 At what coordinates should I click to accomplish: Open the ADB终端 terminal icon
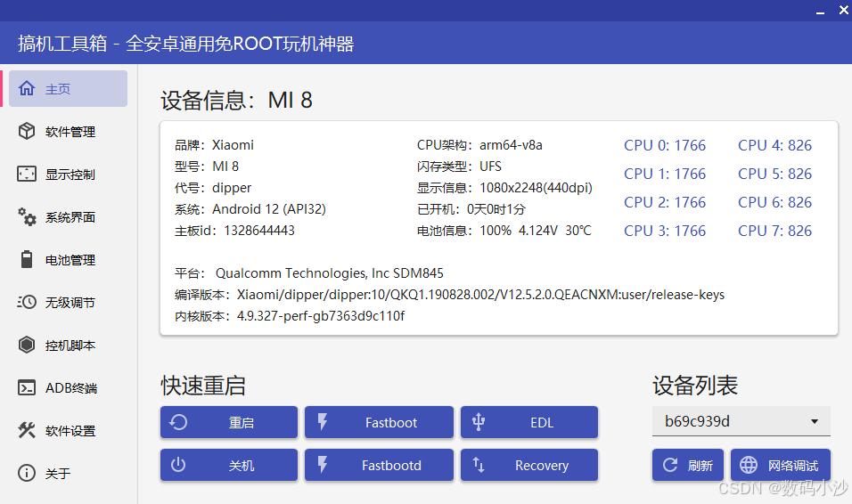coord(27,387)
